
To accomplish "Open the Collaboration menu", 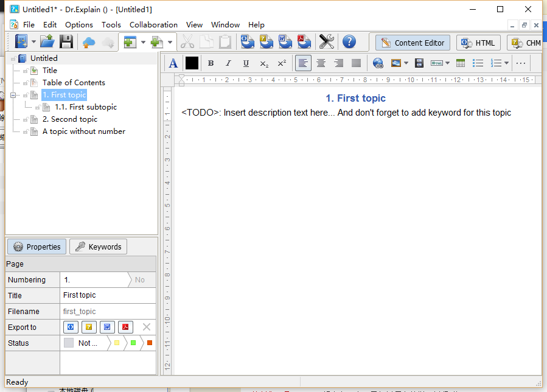I will pos(153,25).
